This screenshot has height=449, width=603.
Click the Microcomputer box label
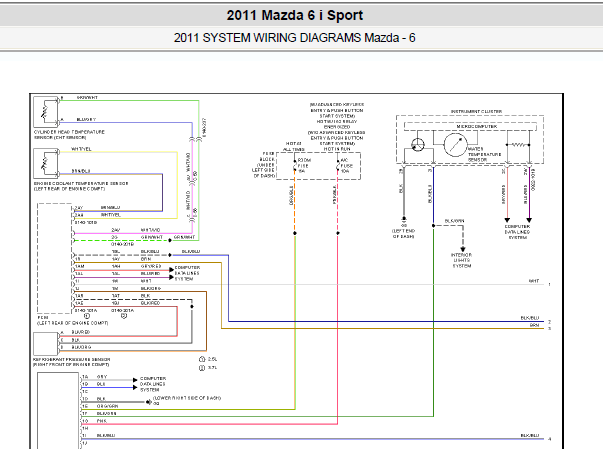pos(477,126)
